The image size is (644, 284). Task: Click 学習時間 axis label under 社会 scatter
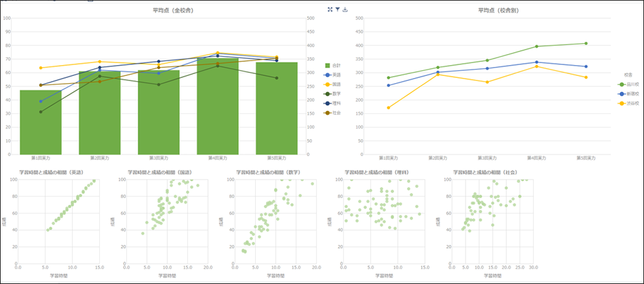(492, 275)
